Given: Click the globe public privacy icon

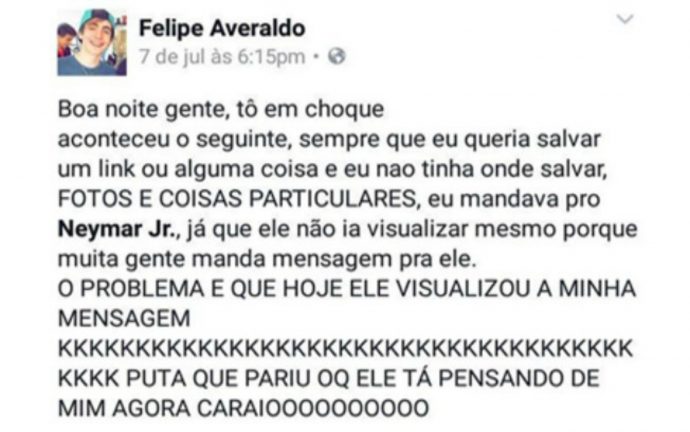Looking at the screenshot, I should (x=337, y=56).
